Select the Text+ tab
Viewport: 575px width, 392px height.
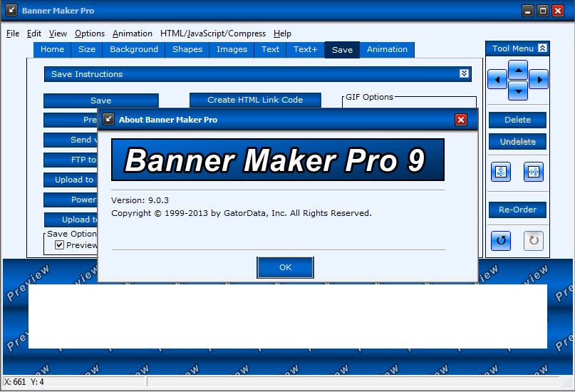pos(305,49)
